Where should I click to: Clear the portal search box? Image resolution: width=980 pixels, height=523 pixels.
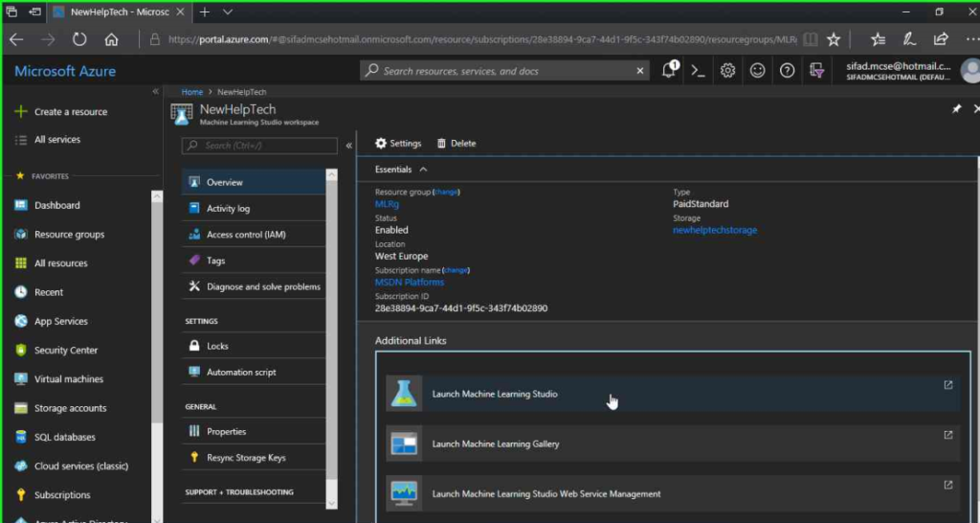click(639, 71)
